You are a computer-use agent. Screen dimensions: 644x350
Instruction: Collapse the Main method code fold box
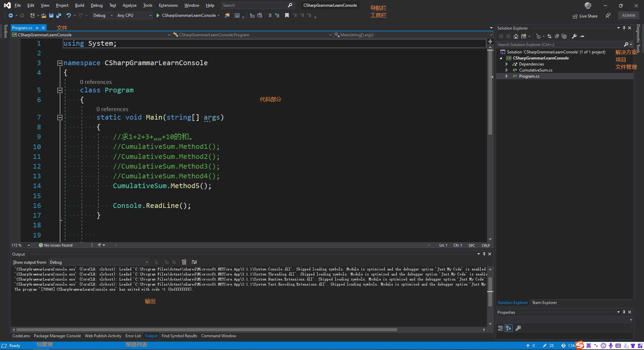60,118
